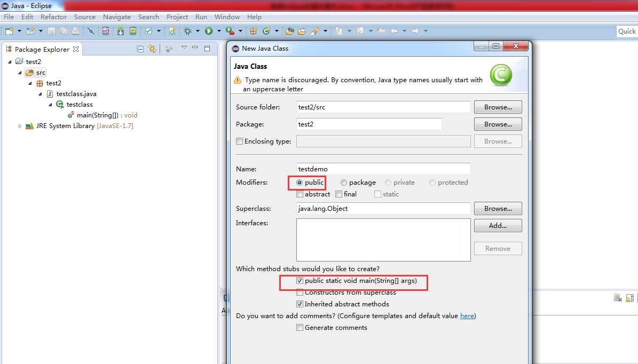Minimize the Package Explorer view
Viewport: 638px width, 364px height.
tap(195, 48)
